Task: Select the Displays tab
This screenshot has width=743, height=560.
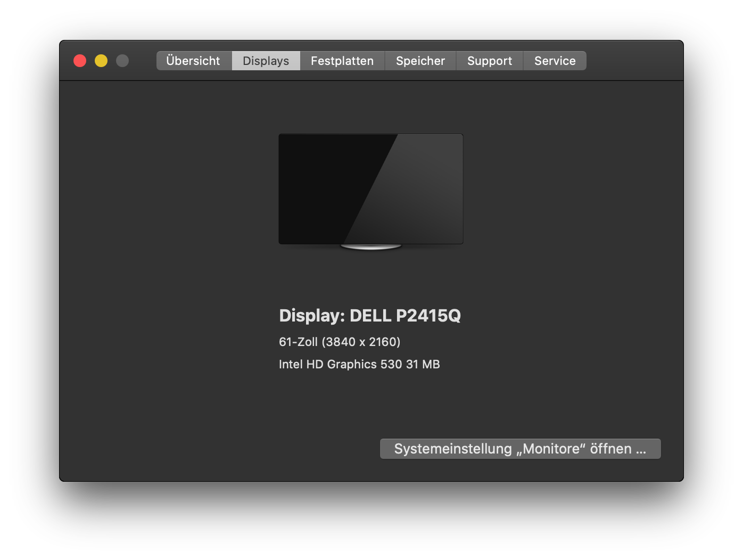Action: pyautogui.click(x=266, y=61)
